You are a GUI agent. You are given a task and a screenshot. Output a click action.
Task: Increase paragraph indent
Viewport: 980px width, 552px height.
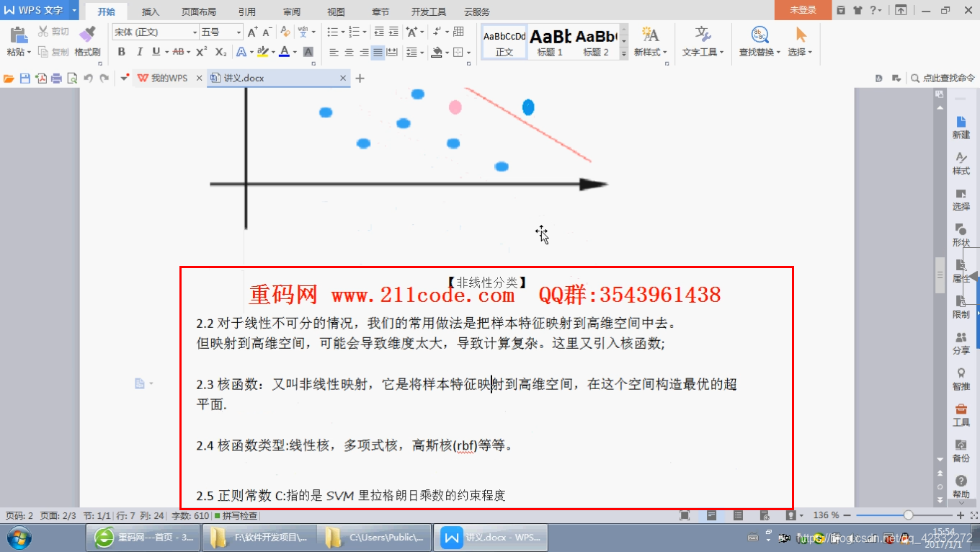(x=393, y=32)
